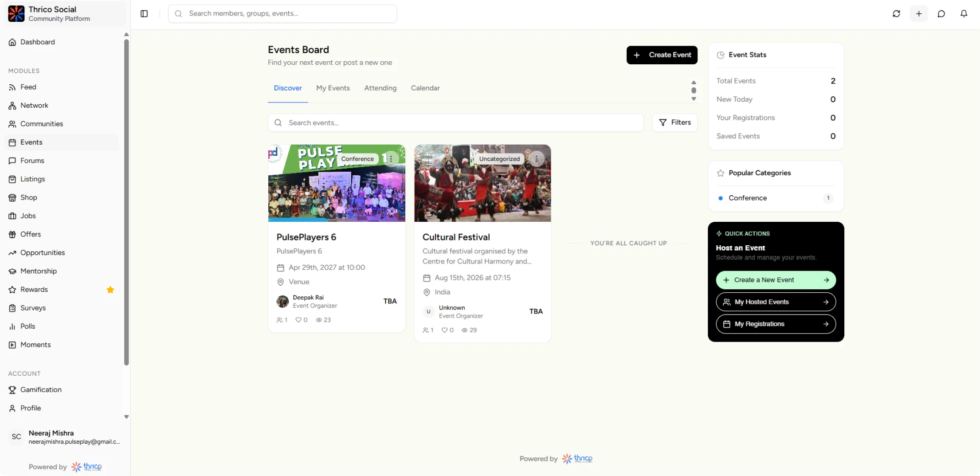Click the Conference badge on PulsePlayers card

pos(357,159)
